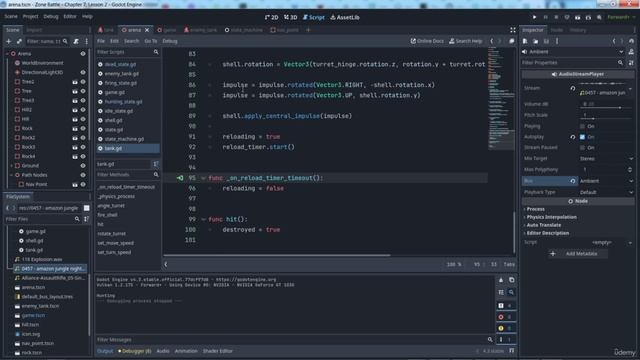Revert the Autoplay property to default
Image resolution: width=640 pixels, height=360 pixels.
tap(573, 137)
